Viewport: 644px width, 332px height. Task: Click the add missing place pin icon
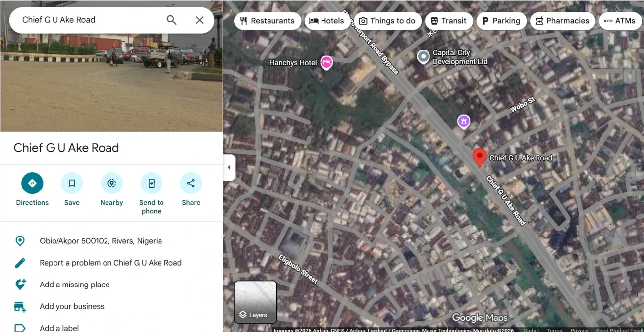tap(20, 284)
